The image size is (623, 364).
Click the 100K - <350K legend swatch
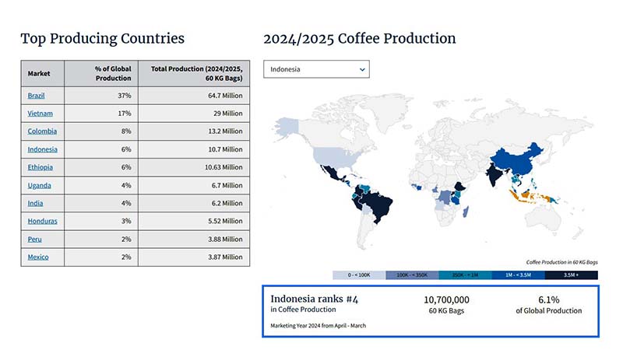pyautogui.click(x=412, y=275)
